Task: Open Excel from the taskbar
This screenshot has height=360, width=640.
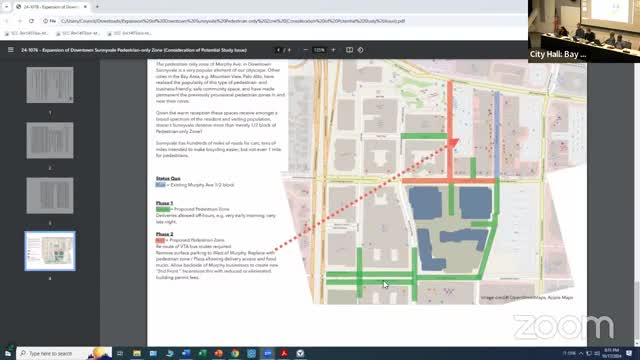Action: 202,353
